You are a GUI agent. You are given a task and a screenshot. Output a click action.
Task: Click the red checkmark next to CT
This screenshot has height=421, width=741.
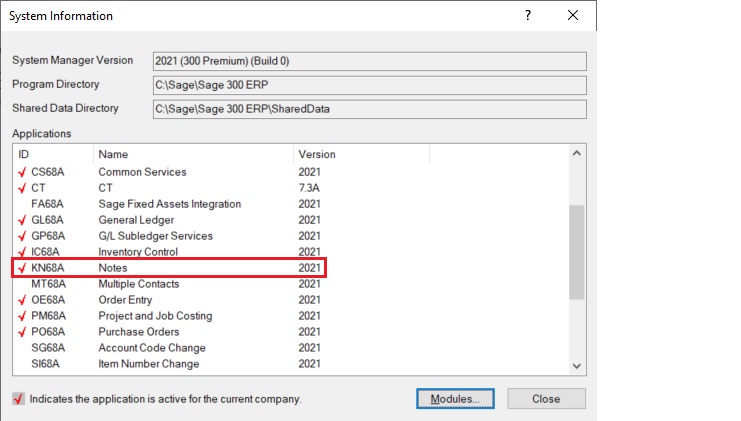[x=22, y=188]
